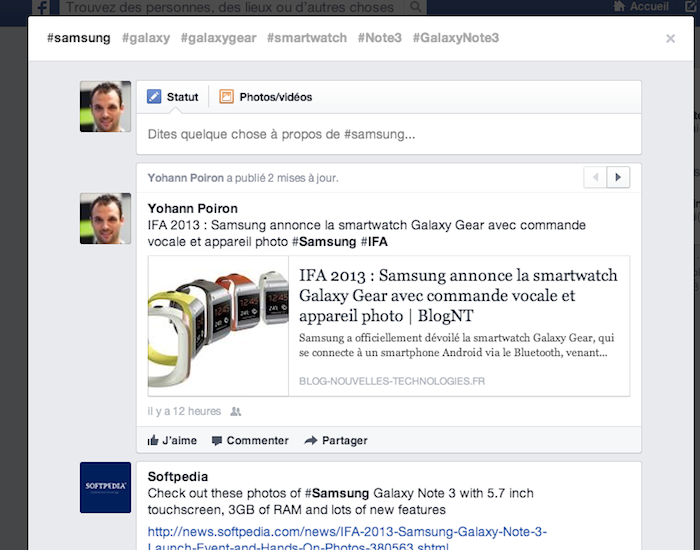Select the #galaxy hashtag tab
Image resolution: width=700 pixels, height=550 pixels.
pos(146,38)
